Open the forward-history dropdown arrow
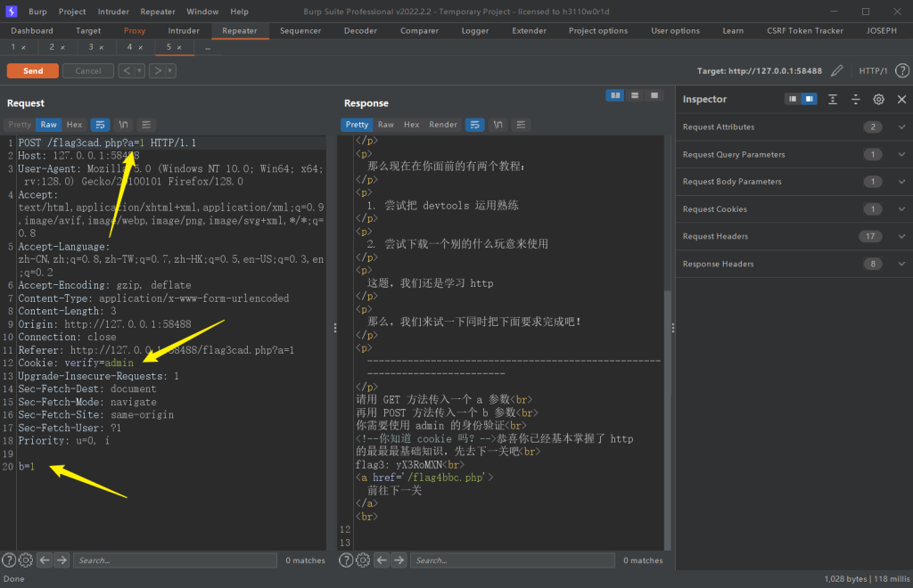 coord(170,71)
